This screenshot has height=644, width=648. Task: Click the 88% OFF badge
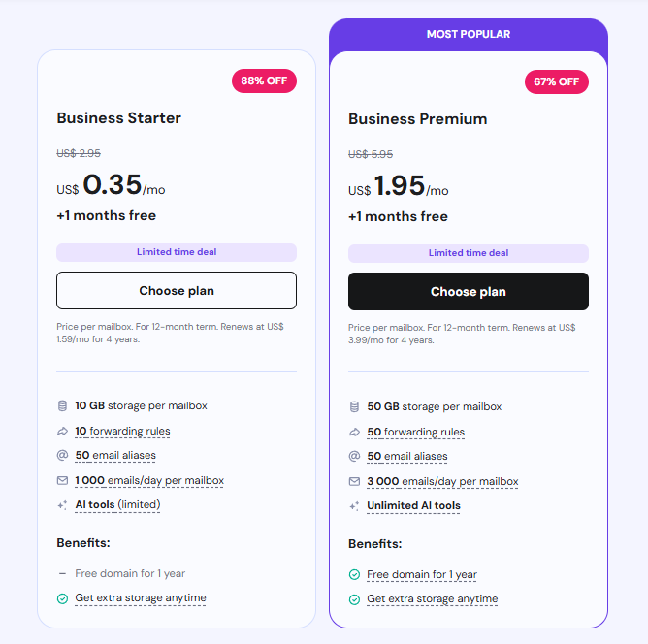264,80
